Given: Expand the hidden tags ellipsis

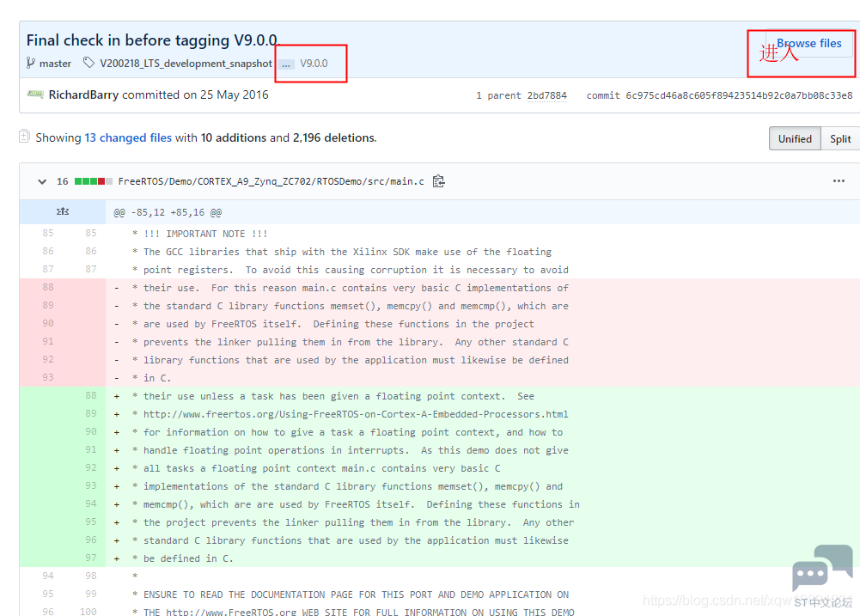Looking at the screenshot, I should [x=286, y=64].
